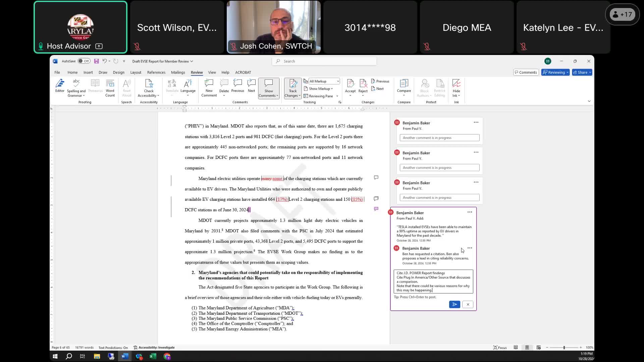Toggle Show Comments pane
Viewport: 644px width, 362px height.
[269, 88]
